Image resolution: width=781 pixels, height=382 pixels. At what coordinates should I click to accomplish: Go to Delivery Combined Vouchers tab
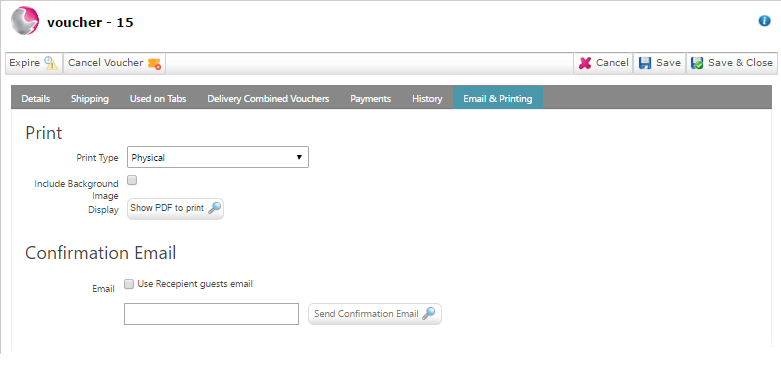268,99
